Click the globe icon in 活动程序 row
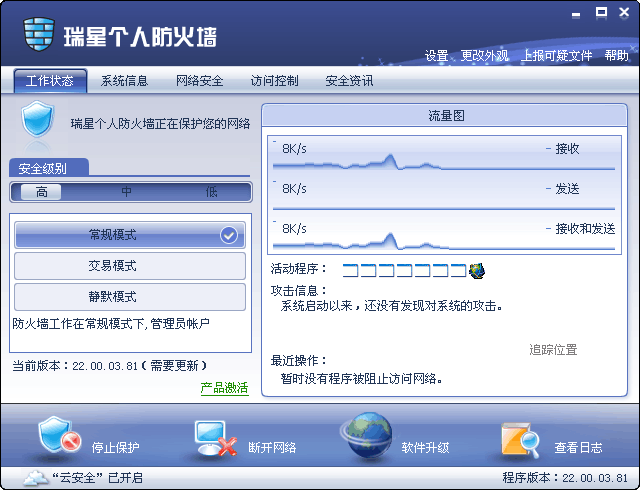Image resolution: width=640 pixels, height=490 pixels. (x=477, y=269)
